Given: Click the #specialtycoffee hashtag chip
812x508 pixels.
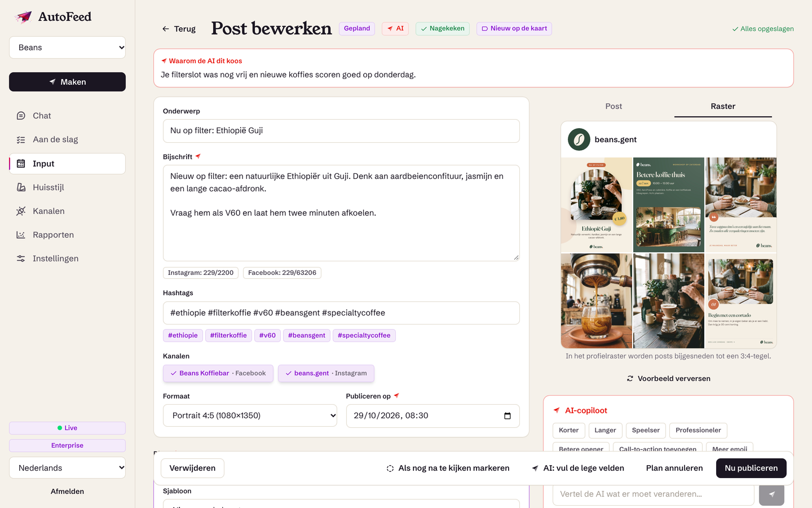Looking at the screenshot, I should 364,336.
